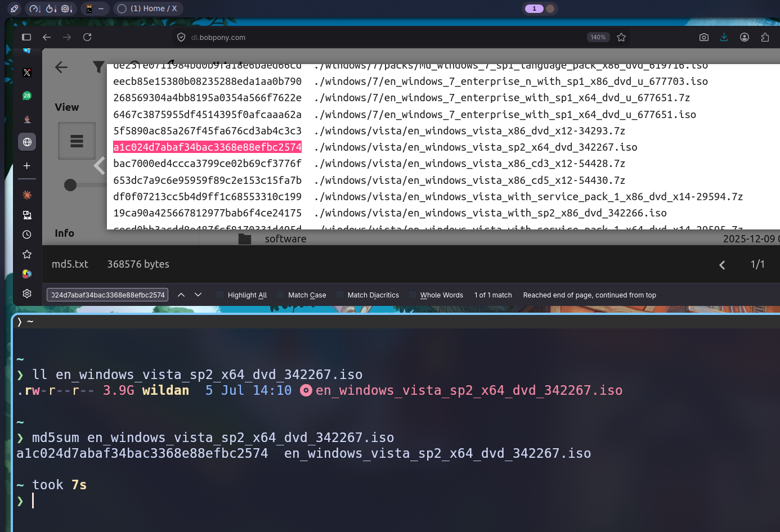Open the downloads arrow icon

pyautogui.click(x=724, y=37)
